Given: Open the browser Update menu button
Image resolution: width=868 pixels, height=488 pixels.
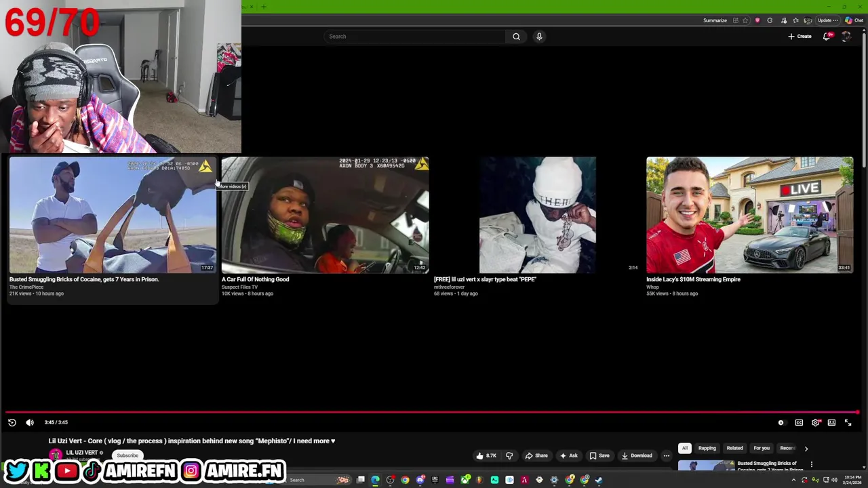Looking at the screenshot, I should (828, 20).
